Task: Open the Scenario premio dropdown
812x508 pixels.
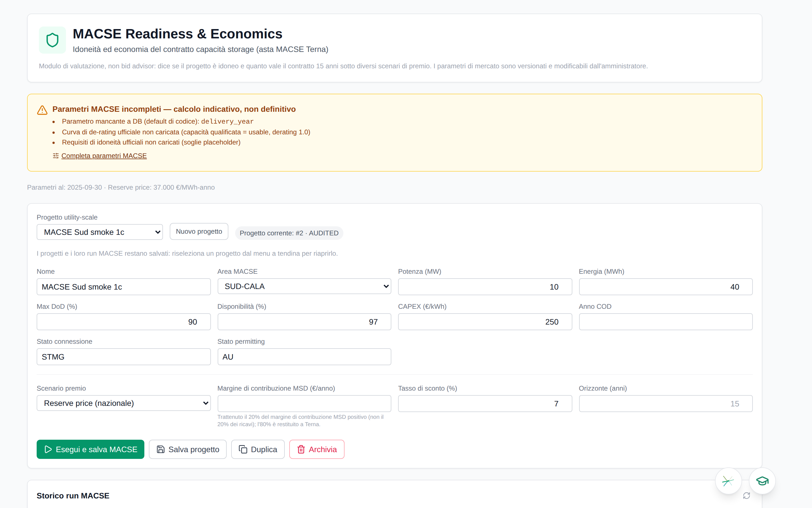Action: [x=123, y=403]
